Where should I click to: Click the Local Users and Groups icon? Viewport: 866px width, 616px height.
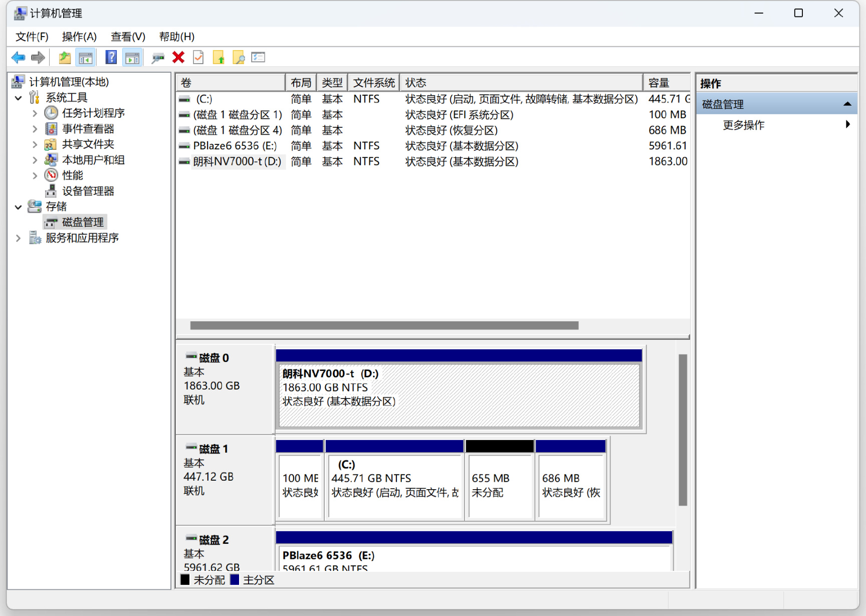[x=51, y=160]
